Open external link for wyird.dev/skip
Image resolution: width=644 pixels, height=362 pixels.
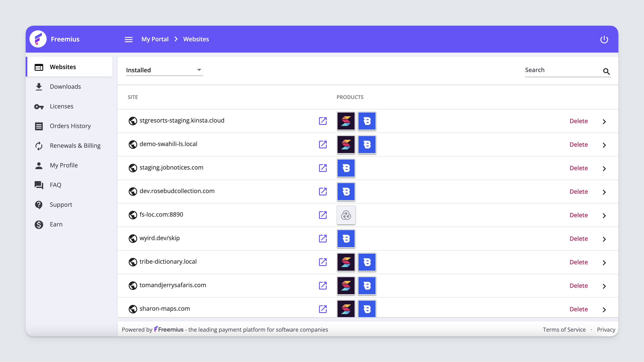click(323, 238)
